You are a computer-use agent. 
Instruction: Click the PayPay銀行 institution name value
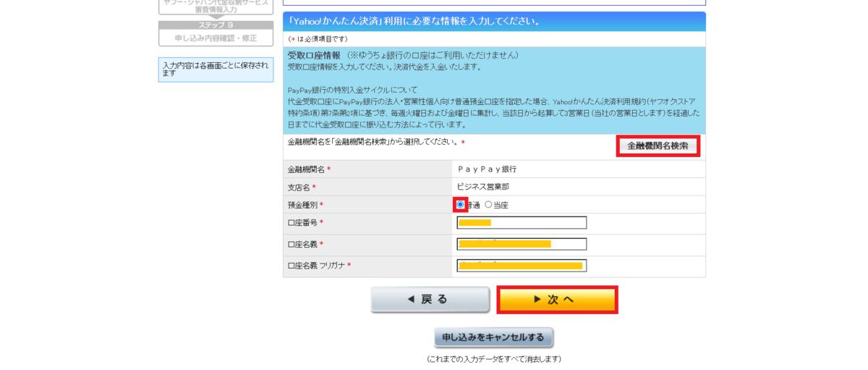(x=488, y=169)
